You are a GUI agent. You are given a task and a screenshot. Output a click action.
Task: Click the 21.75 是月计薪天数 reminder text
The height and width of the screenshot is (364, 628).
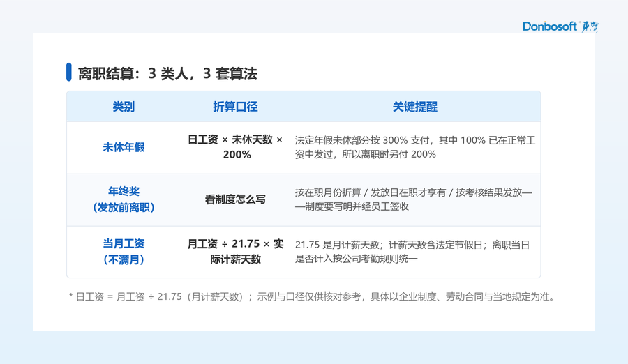click(412, 252)
